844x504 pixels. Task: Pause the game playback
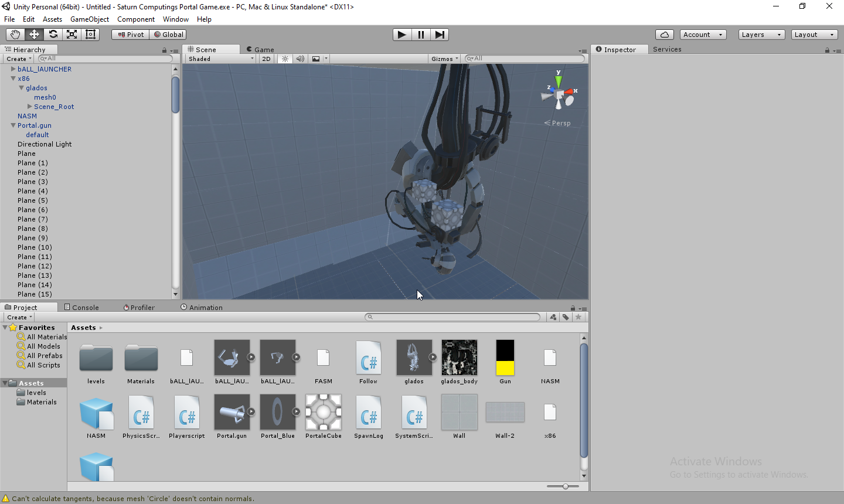[x=421, y=35]
